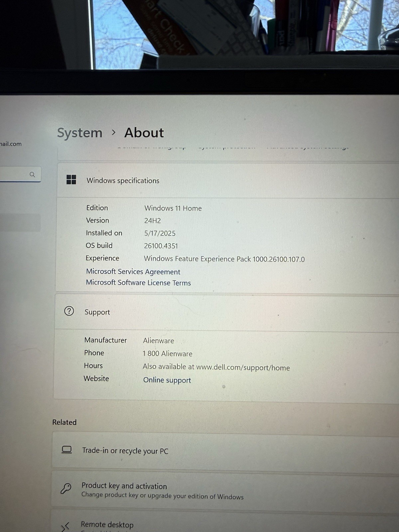The width and height of the screenshot is (399, 532).
Task: Click the 'About' page title
Action: click(144, 133)
